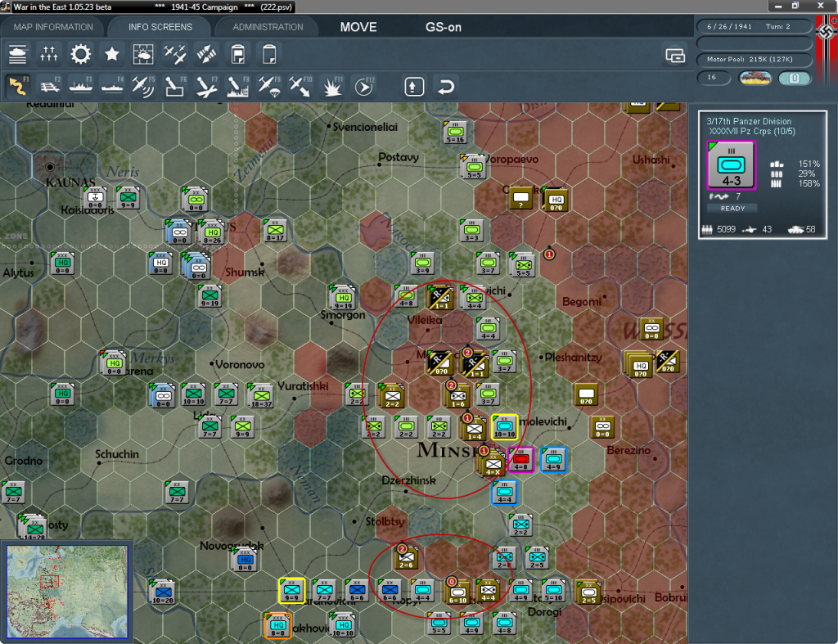Select the 8=17 infantry unit near Vilnius
Image resolution: width=838 pixels, height=644 pixels.
[x=275, y=230]
